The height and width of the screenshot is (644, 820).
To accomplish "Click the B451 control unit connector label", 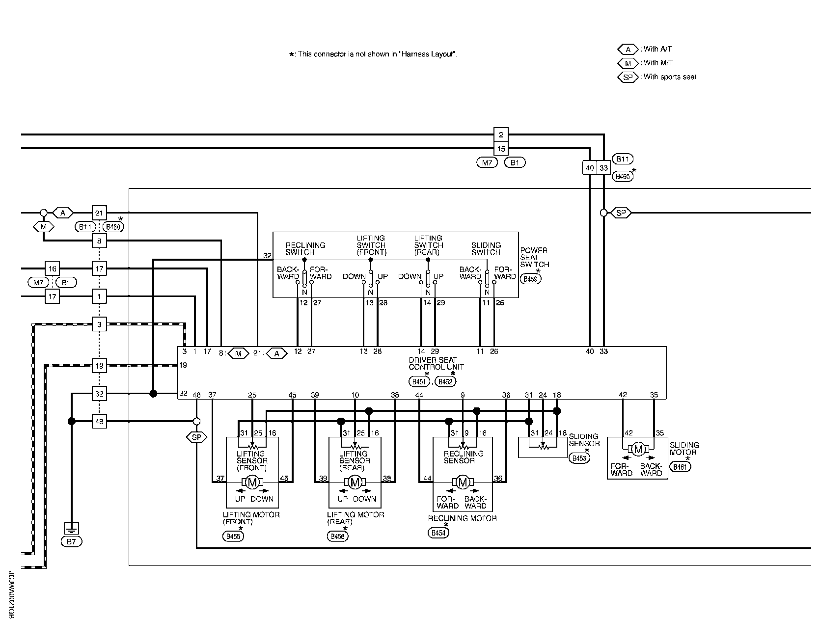I will 418,381.
